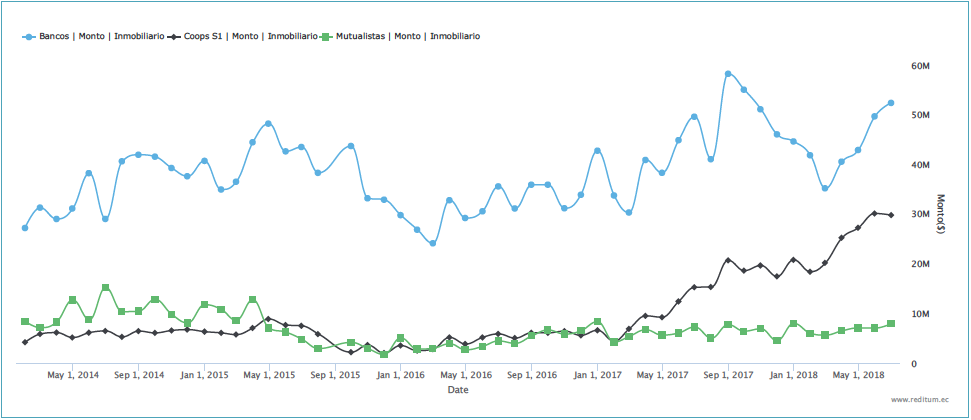Click the black diamond Coops S1 legend marker
971x420 pixels.
point(175,36)
